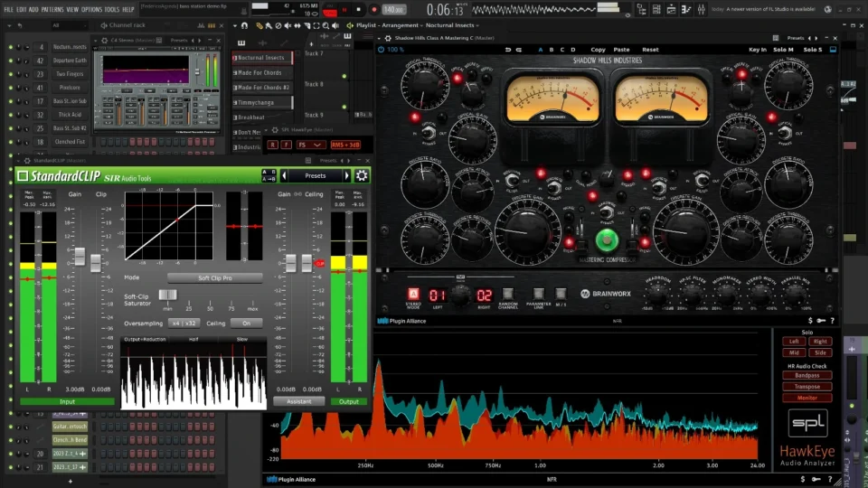Toggle StandardCLIP Ceiling On button
The width and height of the screenshot is (868, 488).
(x=246, y=324)
